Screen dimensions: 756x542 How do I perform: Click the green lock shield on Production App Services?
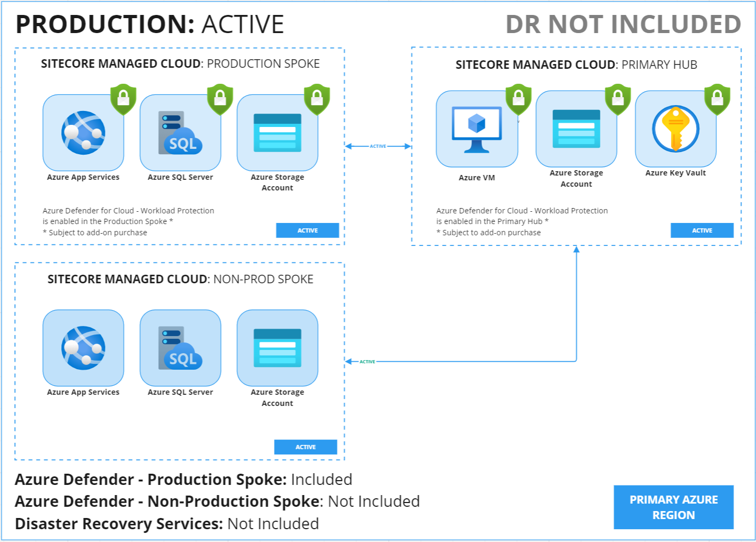[x=123, y=99]
